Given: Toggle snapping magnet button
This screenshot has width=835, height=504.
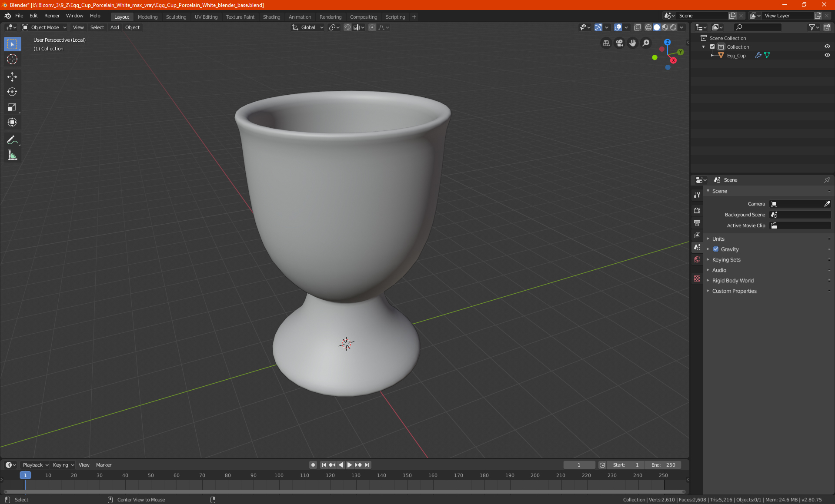Looking at the screenshot, I should 347,27.
